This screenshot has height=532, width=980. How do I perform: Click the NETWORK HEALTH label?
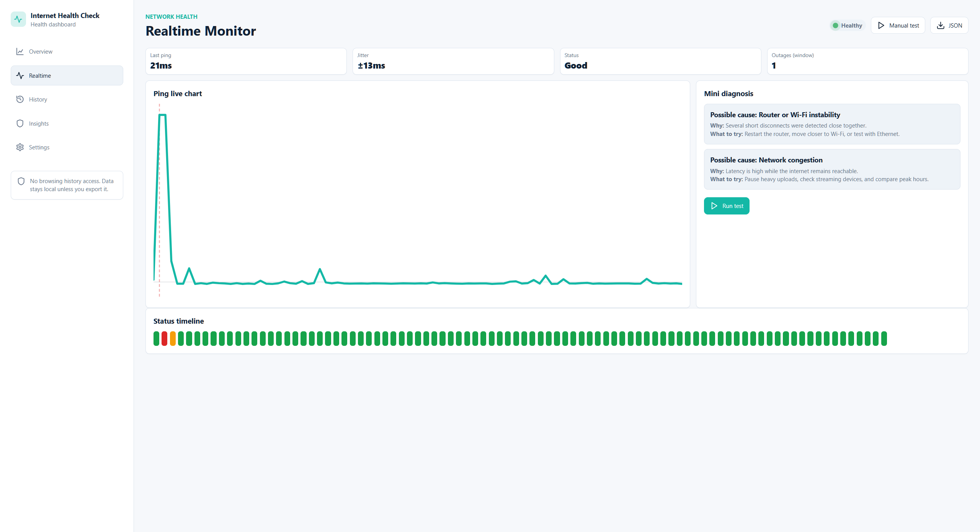point(171,17)
